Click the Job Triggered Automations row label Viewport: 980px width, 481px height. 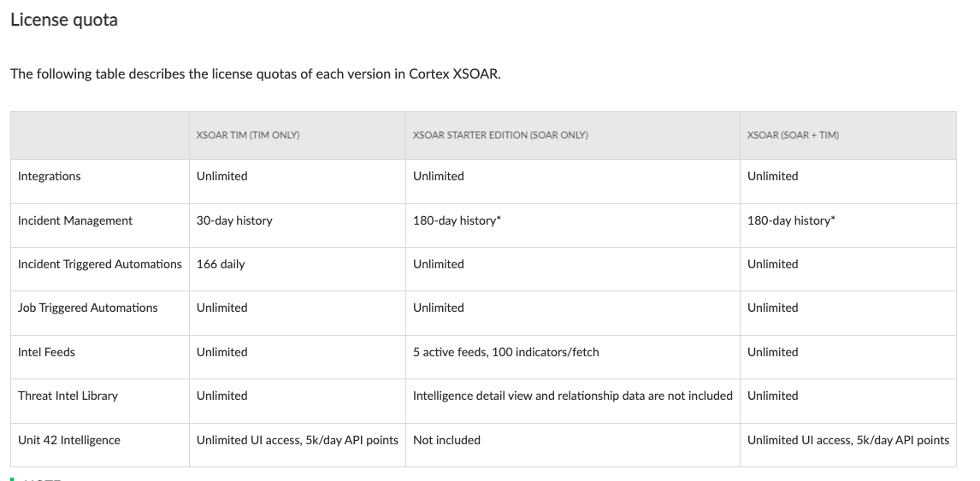click(88, 308)
